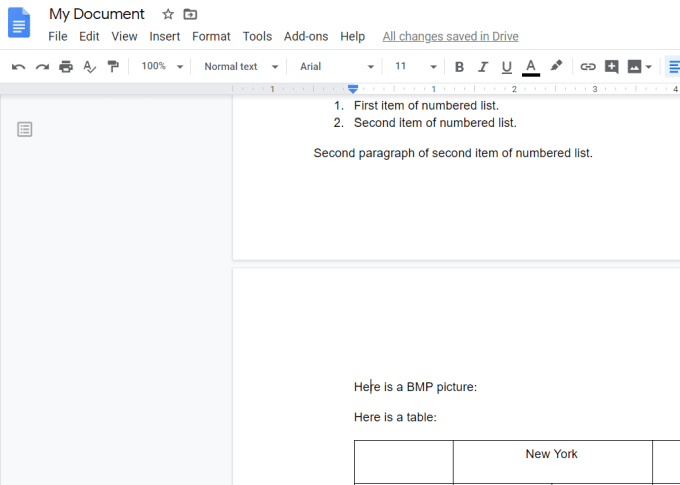Click the Undo arrow icon
This screenshot has height=485, width=680.
click(x=18, y=67)
